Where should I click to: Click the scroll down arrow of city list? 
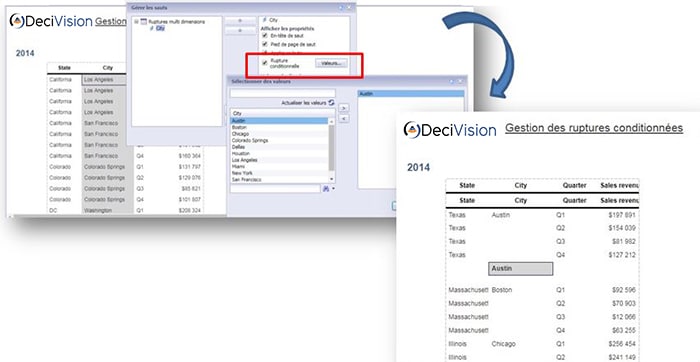pyautogui.click(x=331, y=179)
